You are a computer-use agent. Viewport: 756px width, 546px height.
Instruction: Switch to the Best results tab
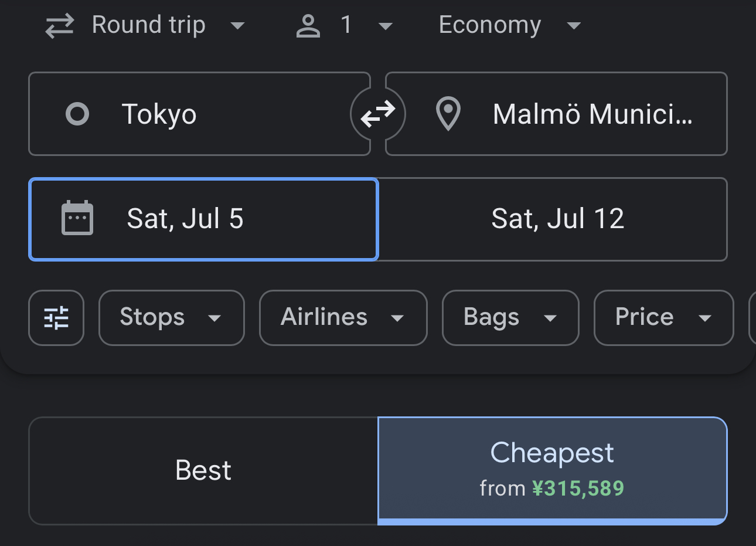click(203, 471)
